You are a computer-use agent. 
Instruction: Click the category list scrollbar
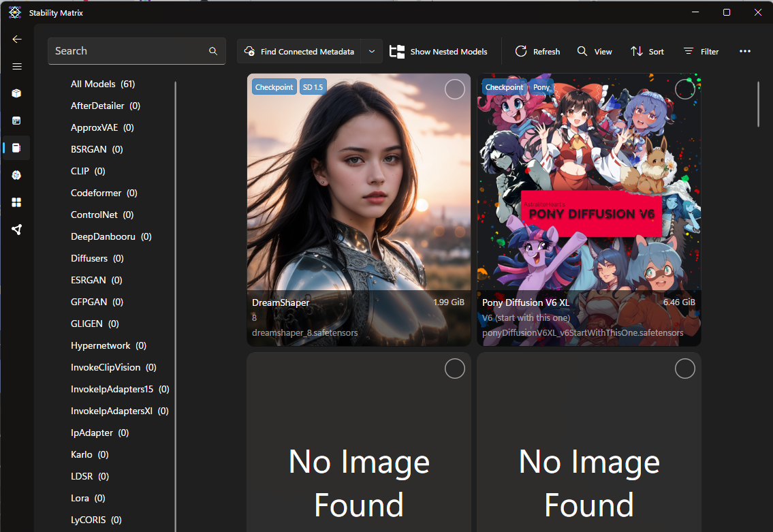[176, 306]
